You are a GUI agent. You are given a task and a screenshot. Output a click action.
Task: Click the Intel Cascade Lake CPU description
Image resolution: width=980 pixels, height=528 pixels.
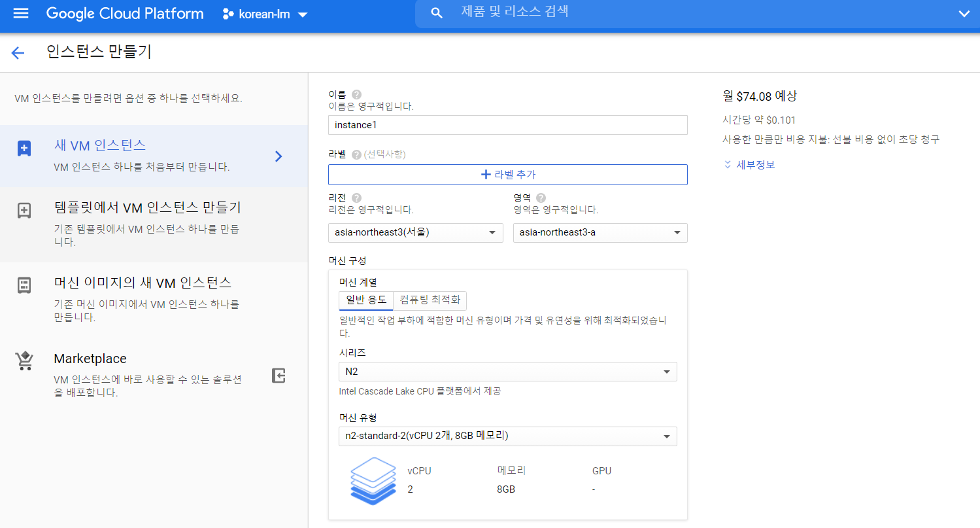(420, 392)
